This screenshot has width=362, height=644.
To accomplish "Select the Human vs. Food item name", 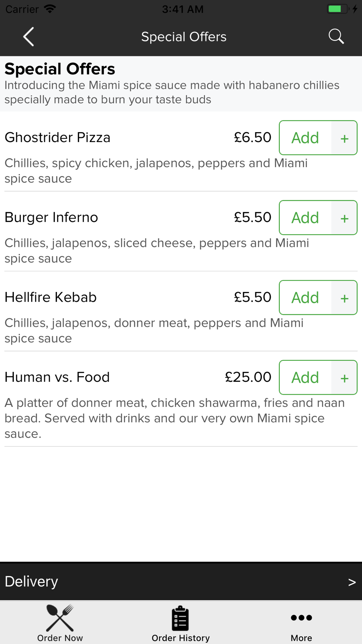I will tap(57, 377).
